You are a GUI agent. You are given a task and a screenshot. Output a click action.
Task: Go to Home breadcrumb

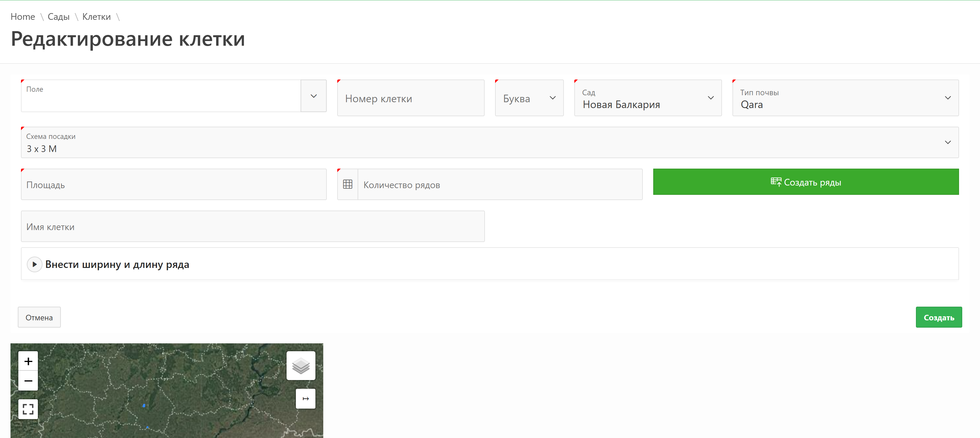point(23,17)
